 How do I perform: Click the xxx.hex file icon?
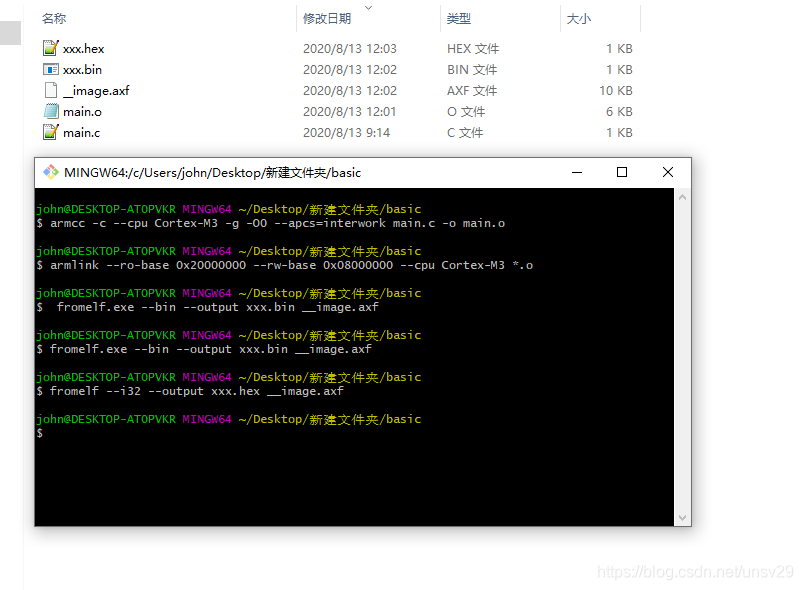click(x=51, y=48)
